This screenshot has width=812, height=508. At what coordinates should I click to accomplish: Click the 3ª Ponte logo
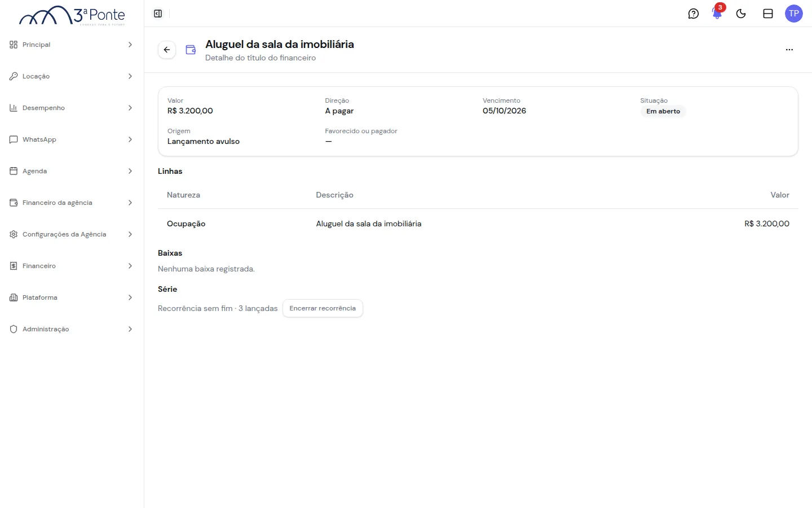click(72, 15)
